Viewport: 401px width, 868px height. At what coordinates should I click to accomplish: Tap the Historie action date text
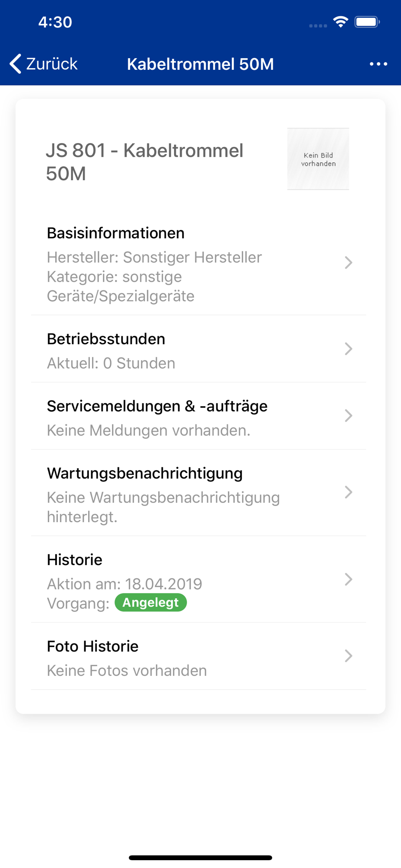[125, 584]
